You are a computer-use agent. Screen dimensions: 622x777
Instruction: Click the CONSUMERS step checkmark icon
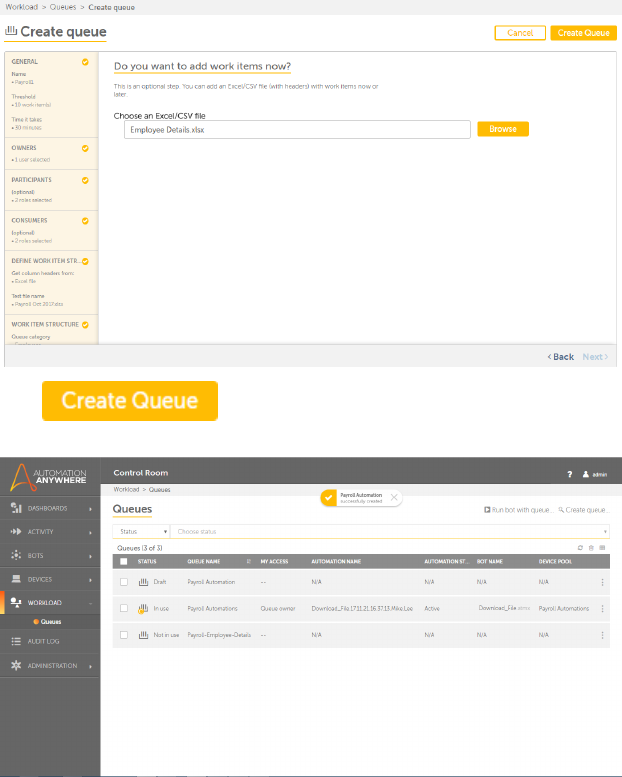(x=85, y=221)
